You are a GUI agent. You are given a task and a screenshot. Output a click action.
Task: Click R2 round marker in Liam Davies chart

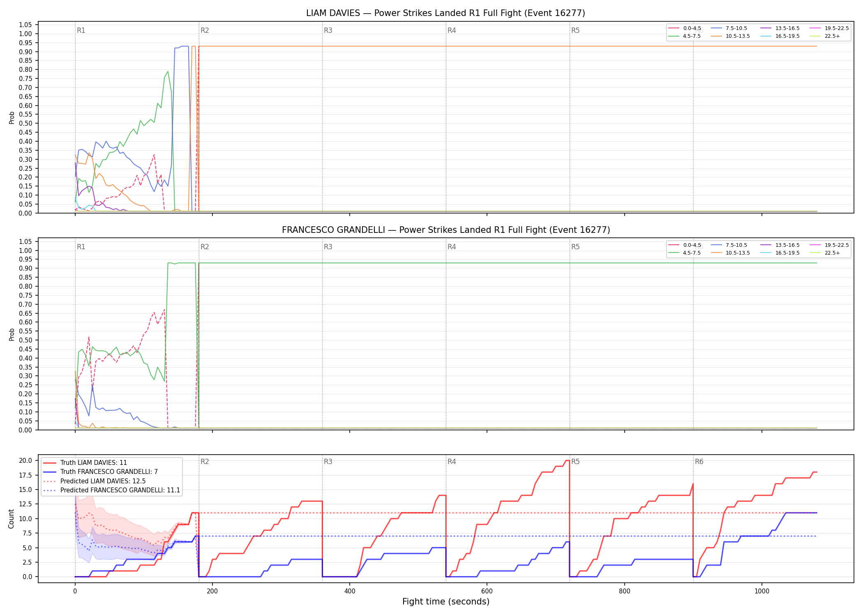point(205,30)
